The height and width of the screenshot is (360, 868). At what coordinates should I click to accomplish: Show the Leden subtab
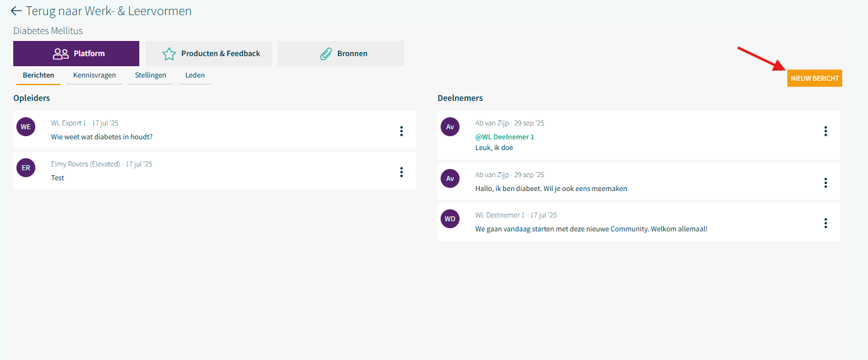pyautogui.click(x=195, y=76)
